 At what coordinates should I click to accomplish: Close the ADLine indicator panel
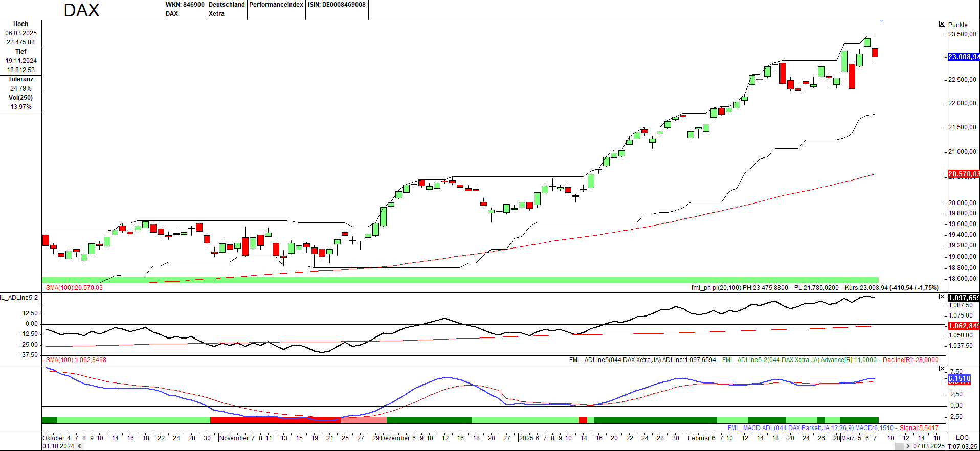point(942,297)
